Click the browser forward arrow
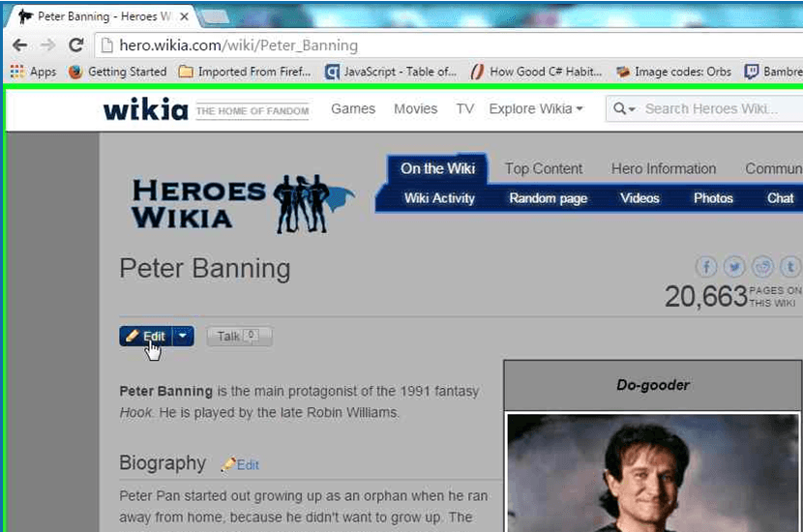The height and width of the screenshot is (532, 803). click(47, 45)
